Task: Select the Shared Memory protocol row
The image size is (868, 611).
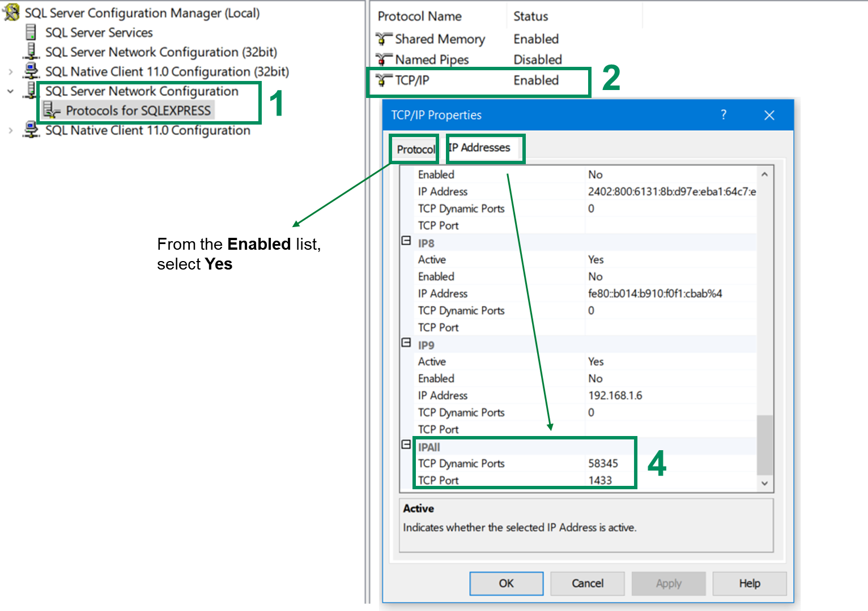Action: [467, 39]
